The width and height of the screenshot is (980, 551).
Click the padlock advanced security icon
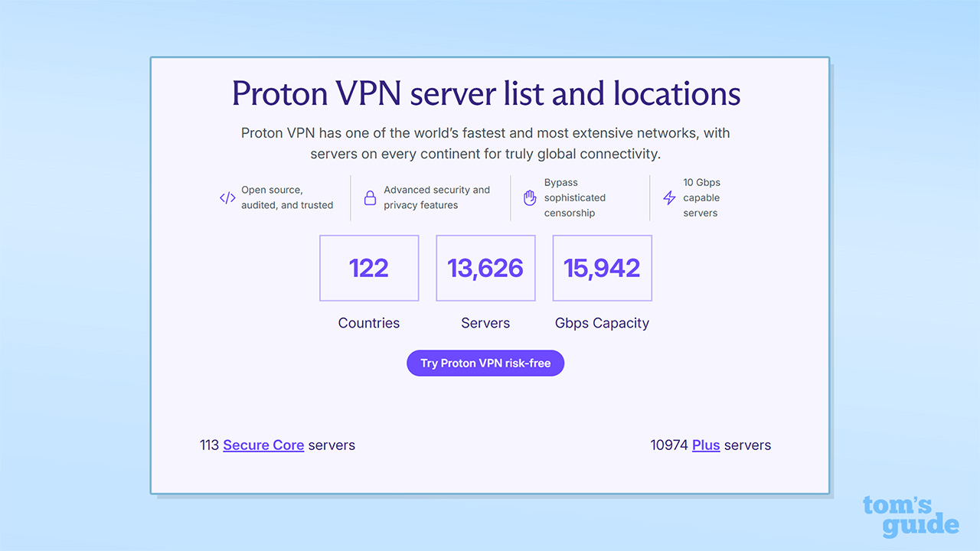pos(370,198)
